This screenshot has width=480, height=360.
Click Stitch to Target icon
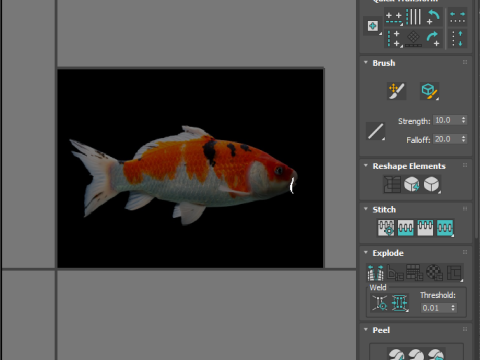coord(386,228)
